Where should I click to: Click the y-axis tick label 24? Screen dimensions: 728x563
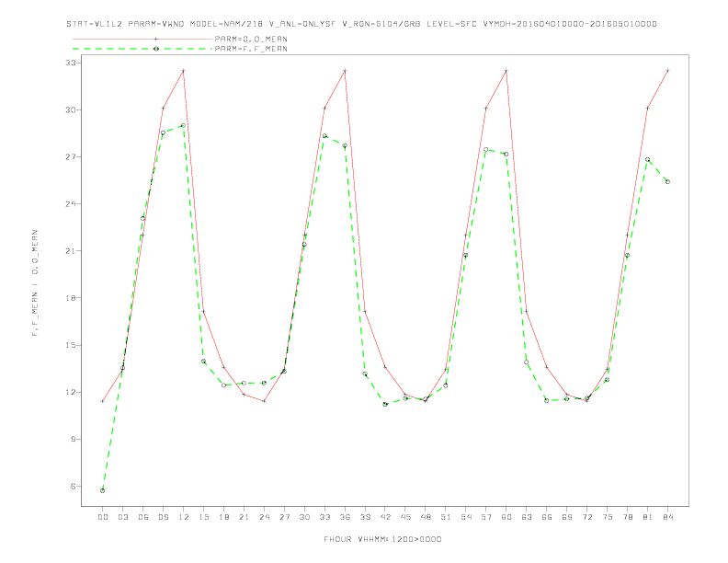tap(70, 203)
